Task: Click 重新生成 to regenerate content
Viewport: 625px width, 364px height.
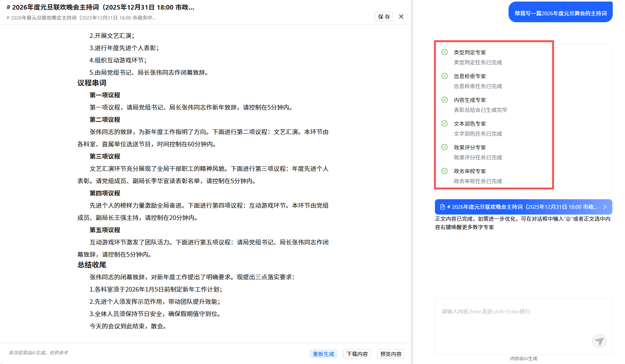Action: point(323,354)
